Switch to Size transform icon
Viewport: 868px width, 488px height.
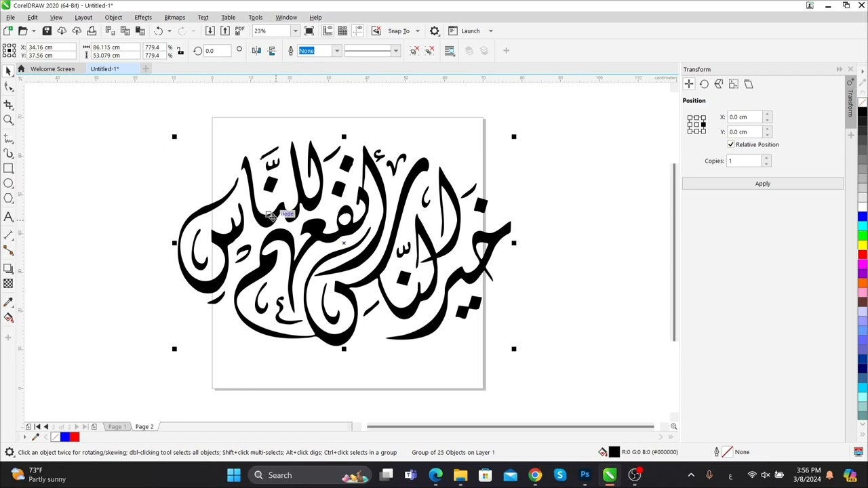pyautogui.click(x=734, y=84)
